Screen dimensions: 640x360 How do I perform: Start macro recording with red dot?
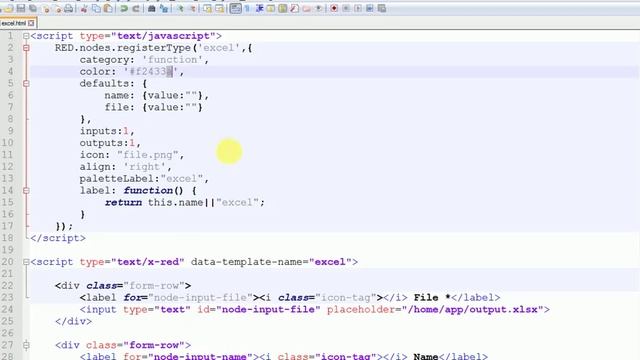[x=334, y=8]
